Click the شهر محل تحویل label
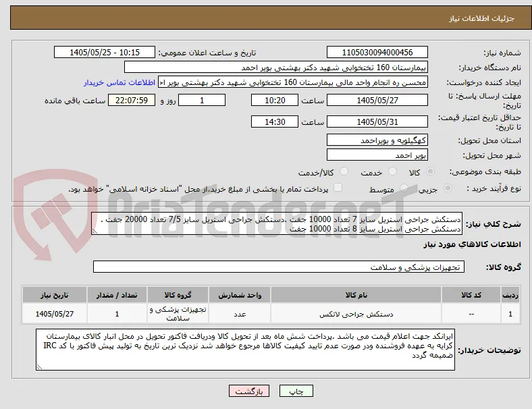The width and height of the screenshot is (532, 409). 492,155
